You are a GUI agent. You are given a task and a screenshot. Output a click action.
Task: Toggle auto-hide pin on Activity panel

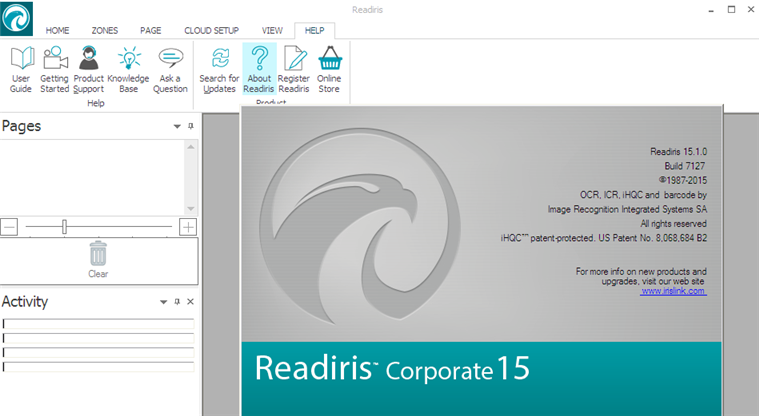tap(177, 302)
